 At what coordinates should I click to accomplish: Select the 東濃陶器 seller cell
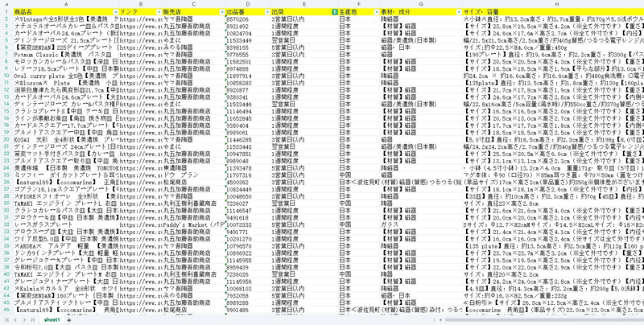tap(194, 168)
